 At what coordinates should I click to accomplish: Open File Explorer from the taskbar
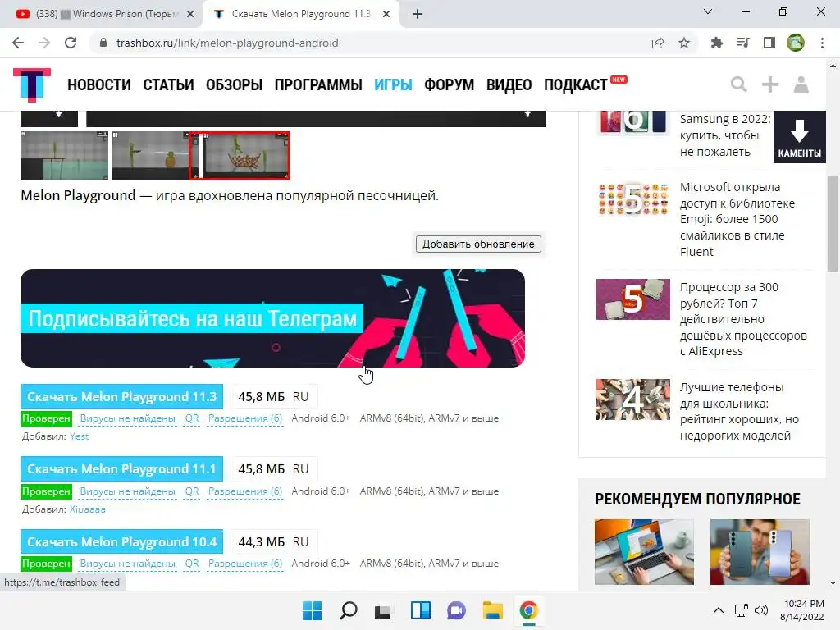pyautogui.click(x=492, y=610)
